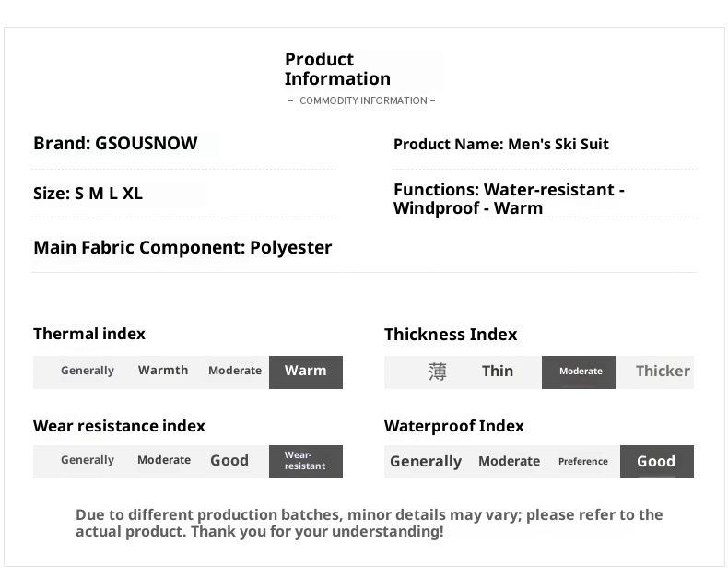
Task: Select "Moderate" on the Thermal index scale
Action: tap(235, 371)
